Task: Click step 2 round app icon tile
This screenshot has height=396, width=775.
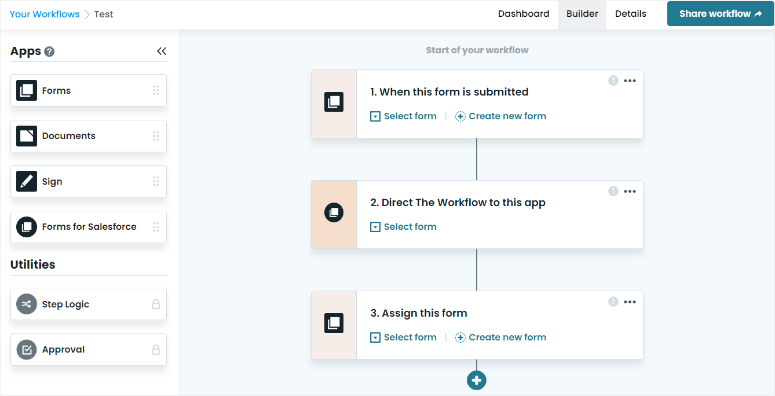Action: point(334,213)
